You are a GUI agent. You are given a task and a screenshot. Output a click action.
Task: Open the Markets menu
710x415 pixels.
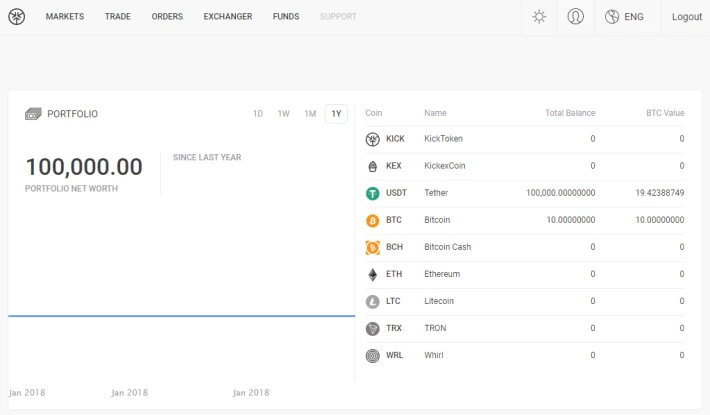(65, 17)
